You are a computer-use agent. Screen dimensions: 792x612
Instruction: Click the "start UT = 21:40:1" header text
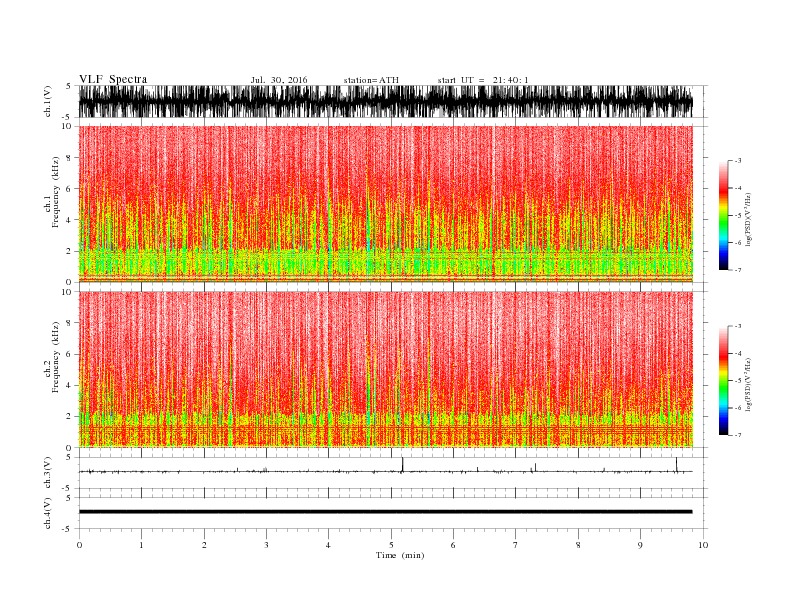tap(483, 80)
